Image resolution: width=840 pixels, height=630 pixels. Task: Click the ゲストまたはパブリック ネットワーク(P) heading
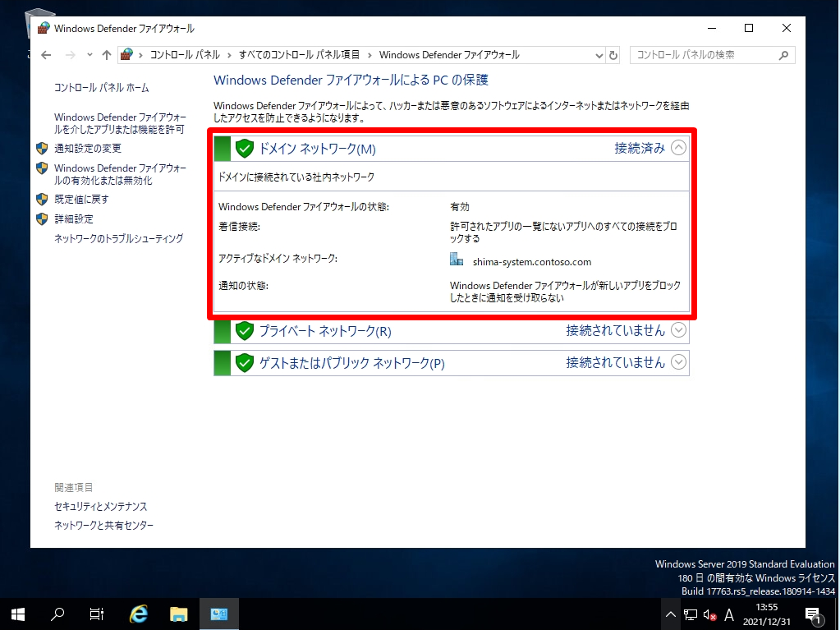pos(352,363)
